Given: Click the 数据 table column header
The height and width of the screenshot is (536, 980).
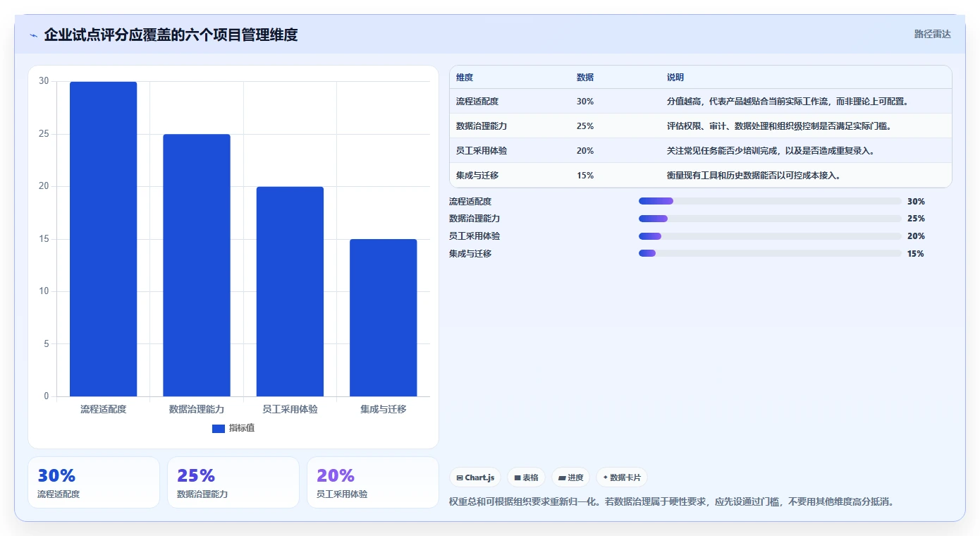Looking at the screenshot, I should tap(585, 78).
